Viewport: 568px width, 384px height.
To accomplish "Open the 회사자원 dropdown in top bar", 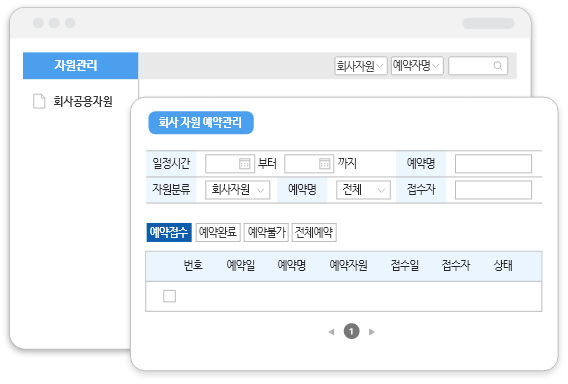I will pyautogui.click(x=361, y=66).
